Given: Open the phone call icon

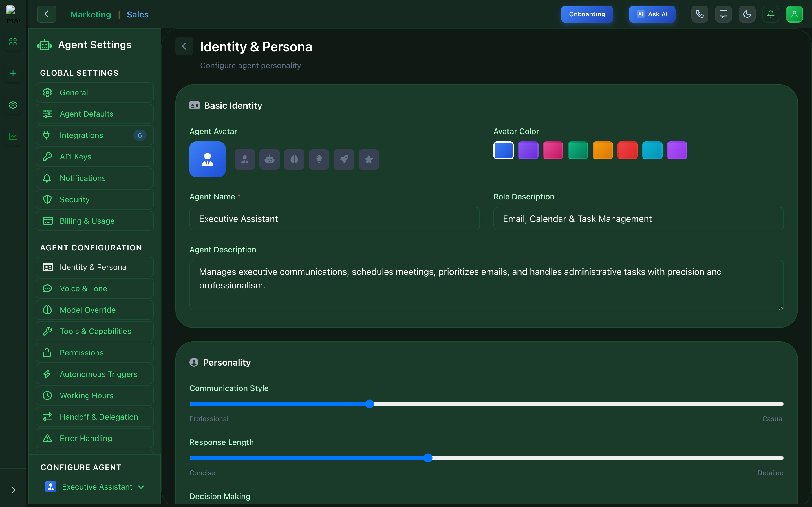Looking at the screenshot, I should (700, 14).
